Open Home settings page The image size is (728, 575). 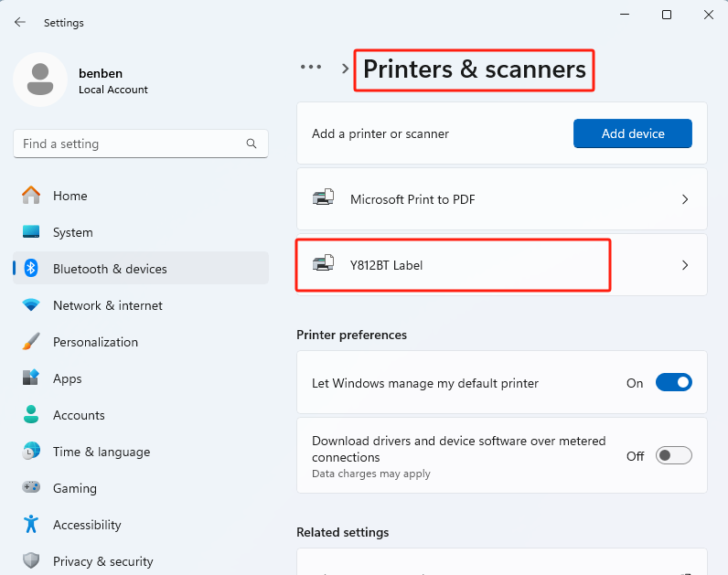coord(141,196)
